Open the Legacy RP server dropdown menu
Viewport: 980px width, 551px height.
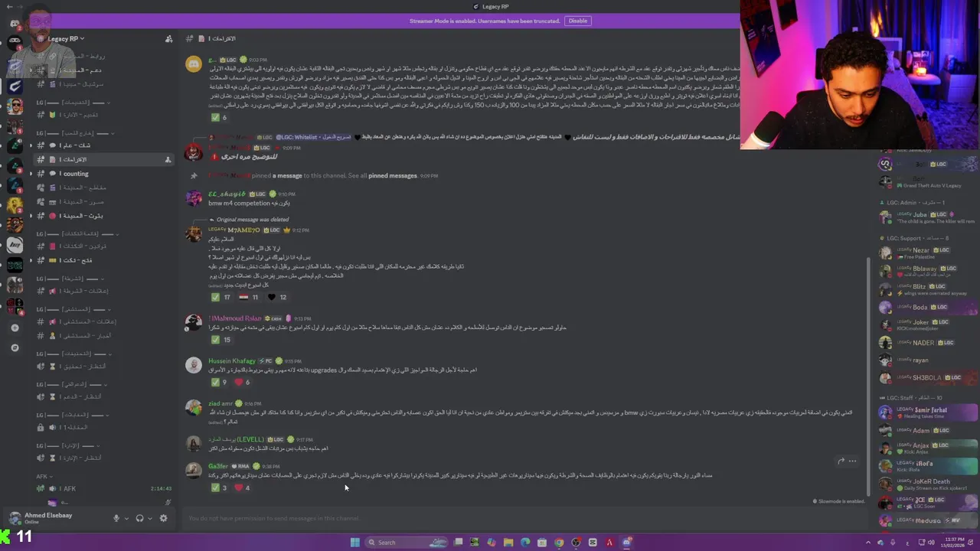point(66,38)
